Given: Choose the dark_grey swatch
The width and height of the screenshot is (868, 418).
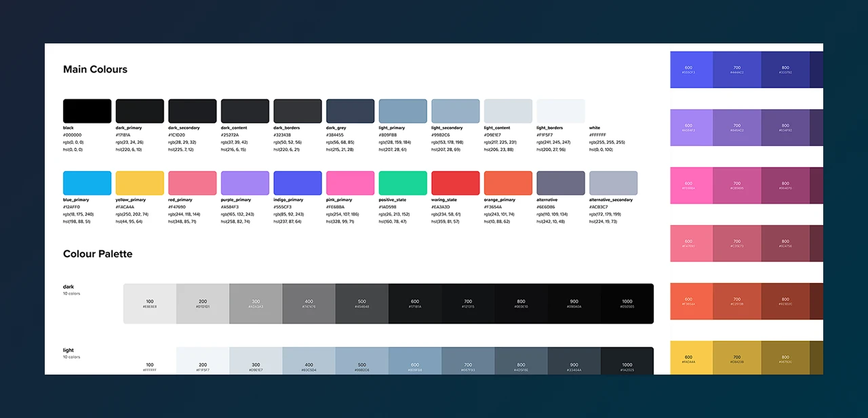Looking at the screenshot, I should [350, 111].
